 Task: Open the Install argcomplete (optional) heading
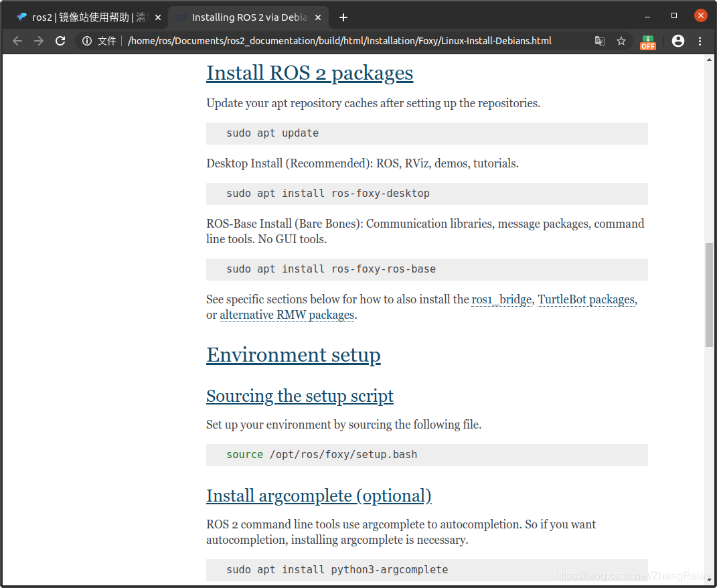click(319, 496)
